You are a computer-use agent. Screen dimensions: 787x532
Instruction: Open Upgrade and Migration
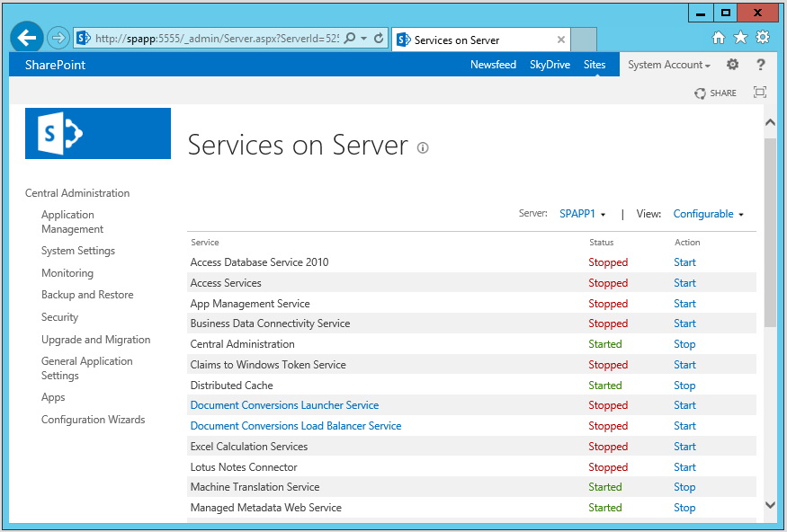[x=96, y=340]
